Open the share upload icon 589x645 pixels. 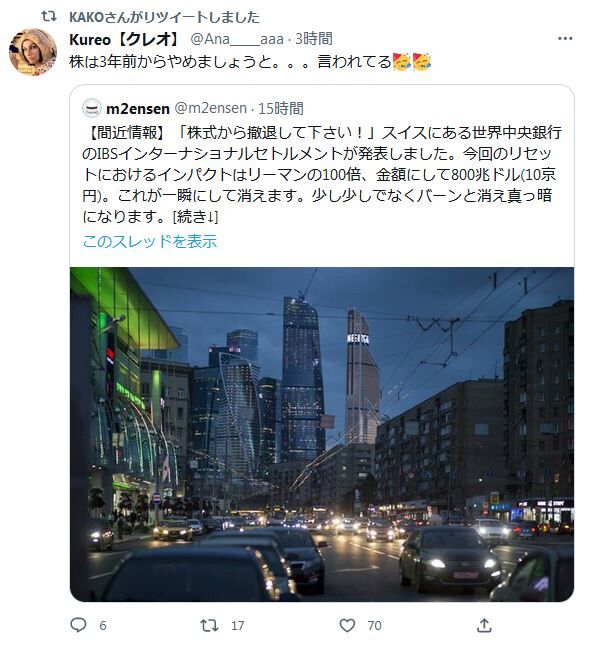484,625
